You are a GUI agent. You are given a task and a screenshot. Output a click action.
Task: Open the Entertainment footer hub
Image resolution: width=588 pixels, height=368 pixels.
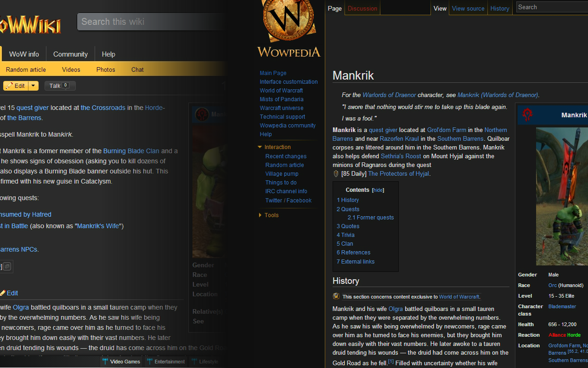(166, 362)
